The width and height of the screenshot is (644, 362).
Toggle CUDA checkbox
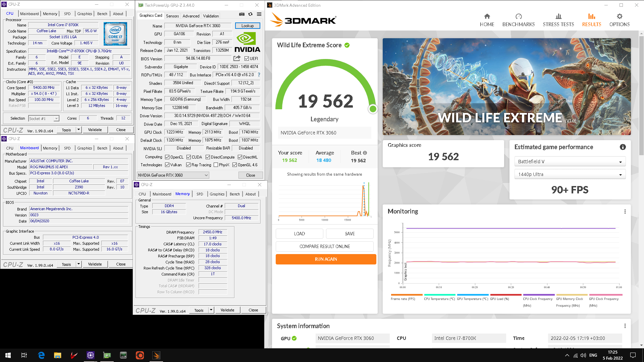(x=189, y=157)
